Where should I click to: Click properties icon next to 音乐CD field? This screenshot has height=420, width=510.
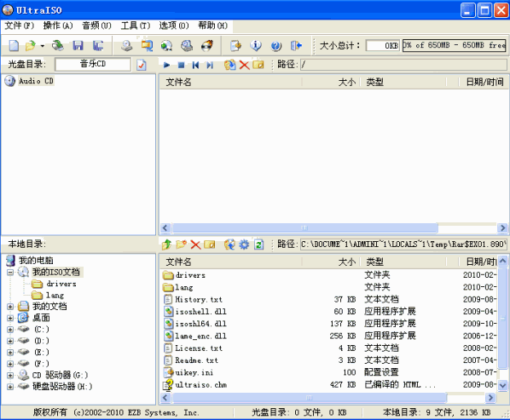tap(142, 65)
